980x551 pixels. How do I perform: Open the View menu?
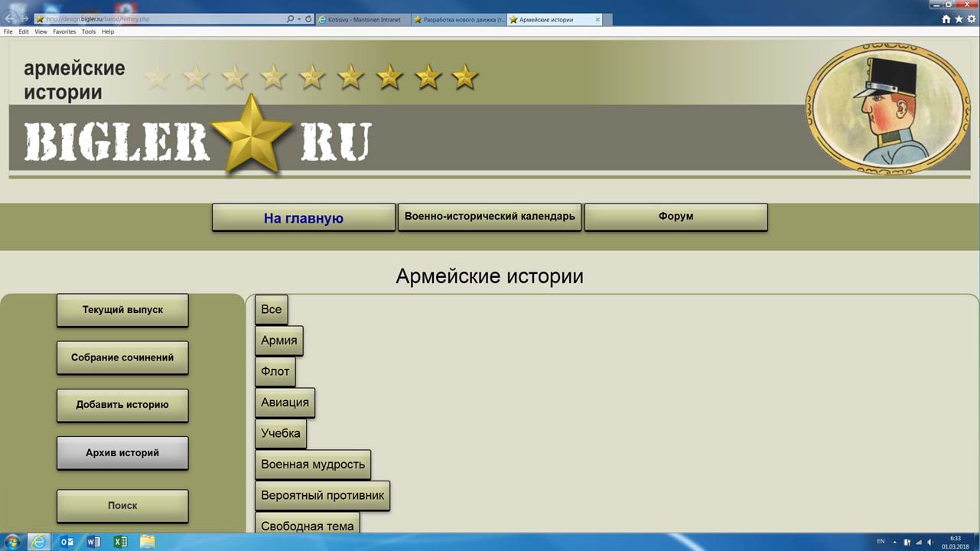coord(41,32)
